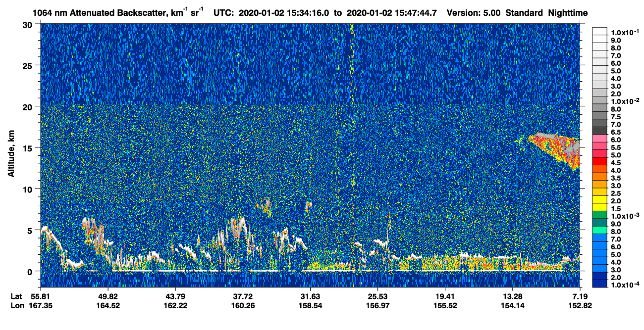Click the color bar label "3.5"
Screen dimensions: 644x330
tap(616, 178)
